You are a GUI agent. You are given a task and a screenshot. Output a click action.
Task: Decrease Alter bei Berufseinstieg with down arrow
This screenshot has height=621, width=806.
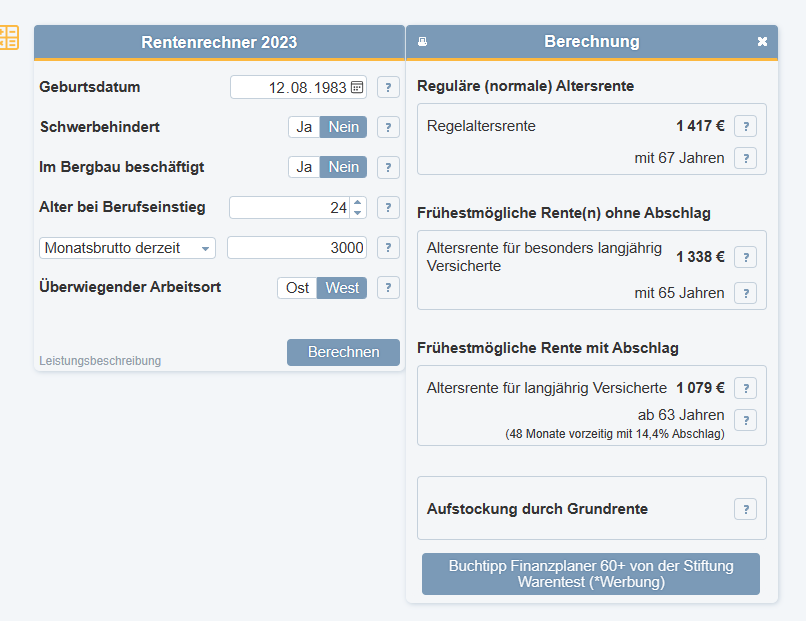(358, 213)
